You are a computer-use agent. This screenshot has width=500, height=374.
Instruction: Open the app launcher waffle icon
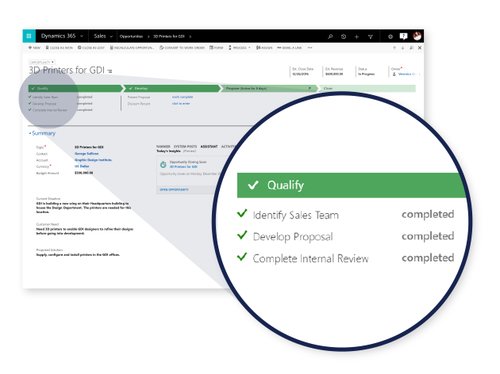(x=29, y=36)
